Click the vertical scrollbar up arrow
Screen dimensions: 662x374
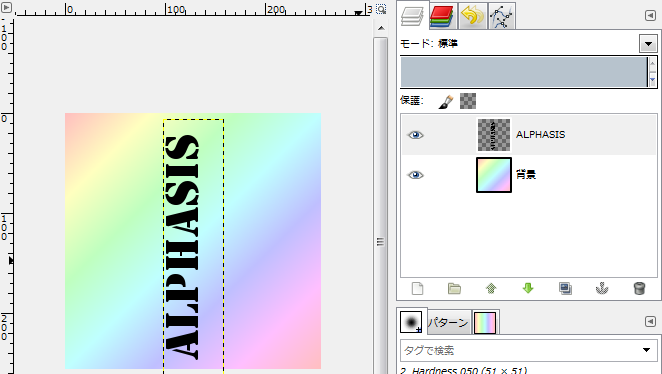381,28
